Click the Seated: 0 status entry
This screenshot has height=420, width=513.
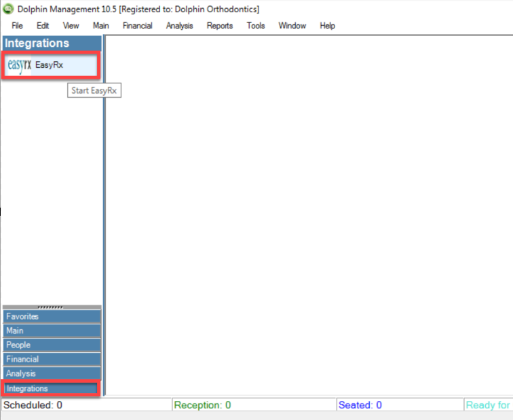(400, 405)
